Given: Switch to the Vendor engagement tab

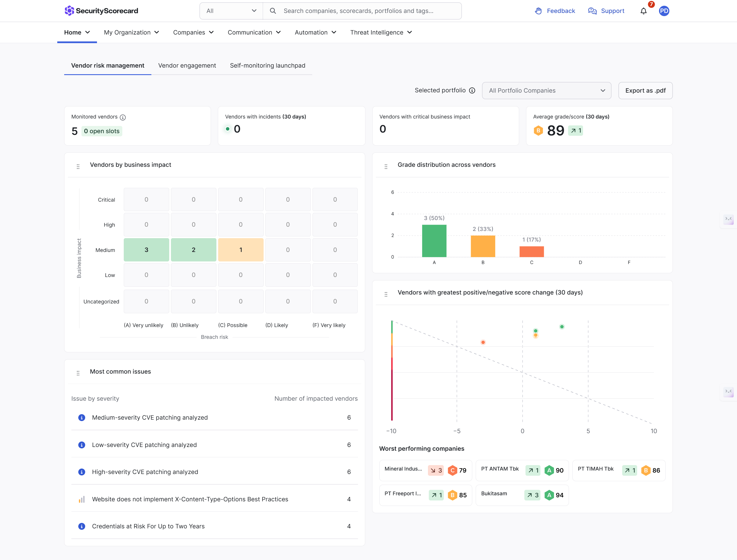Looking at the screenshot, I should pyautogui.click(x=187, y=65).
